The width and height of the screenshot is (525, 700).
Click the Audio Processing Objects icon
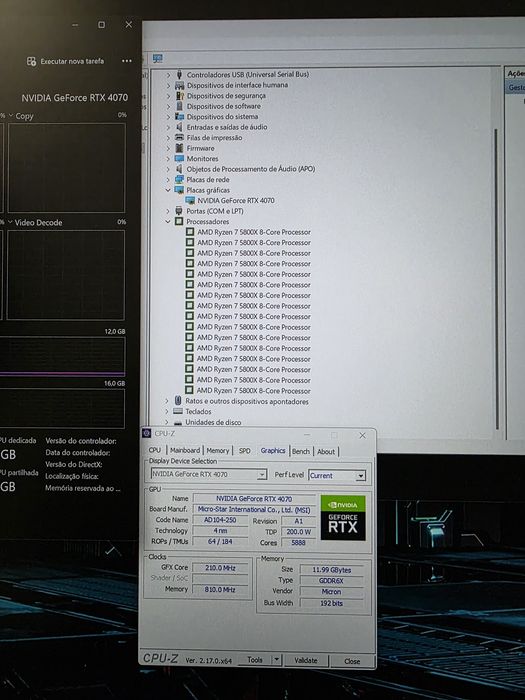(179, 169)
